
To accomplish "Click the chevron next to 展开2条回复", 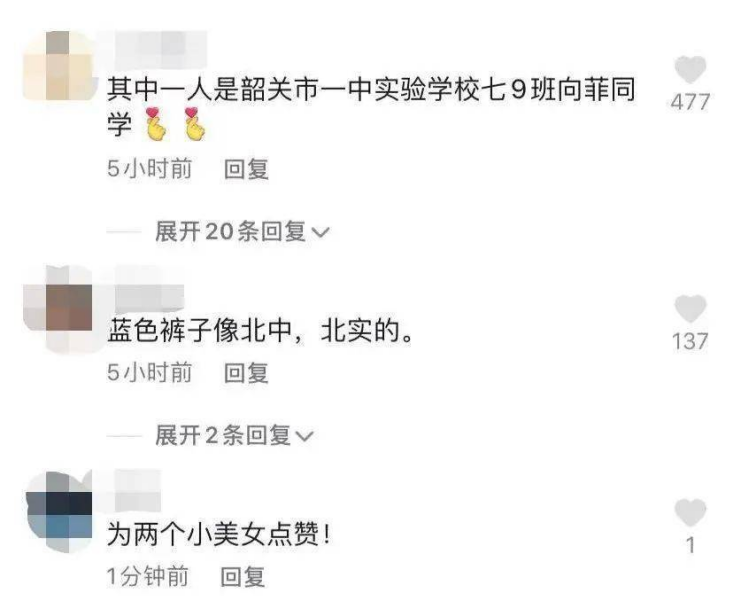I will coord(304,436).
